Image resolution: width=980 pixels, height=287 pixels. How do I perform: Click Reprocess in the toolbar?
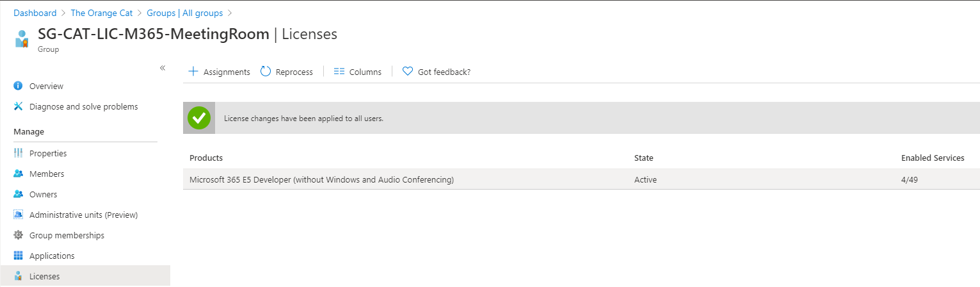click(287, 72)
